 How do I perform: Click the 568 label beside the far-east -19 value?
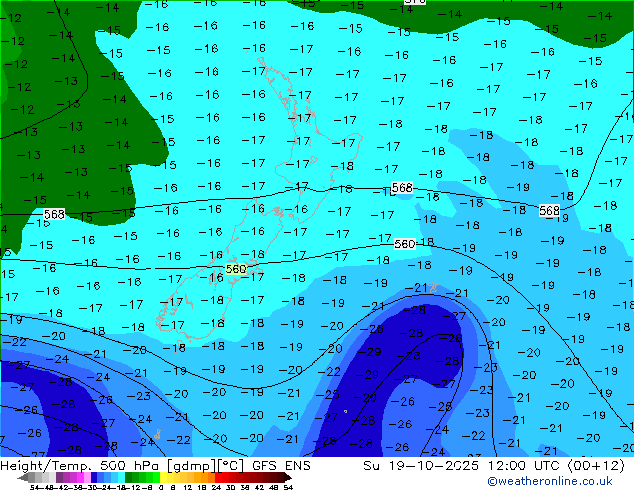549,210
